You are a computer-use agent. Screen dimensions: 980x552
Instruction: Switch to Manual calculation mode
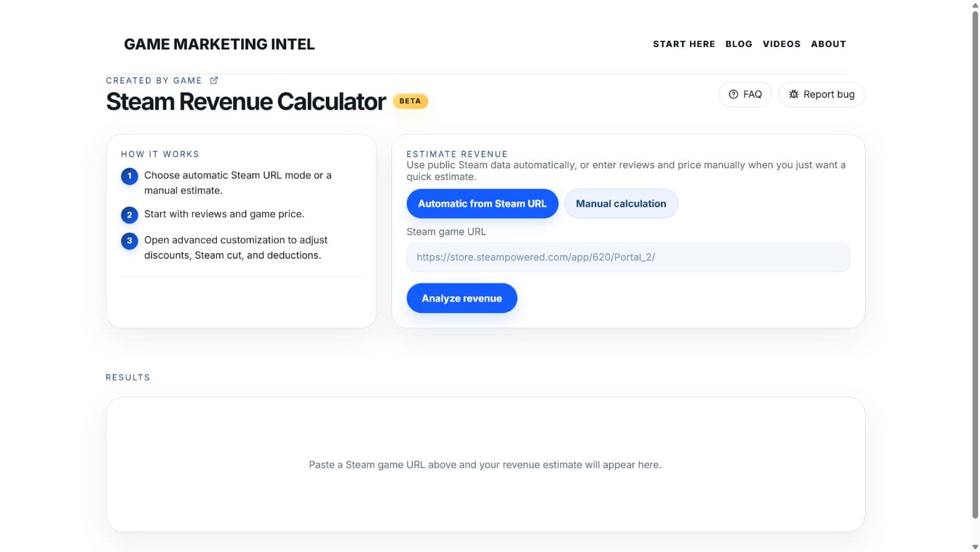coord(621,204)
